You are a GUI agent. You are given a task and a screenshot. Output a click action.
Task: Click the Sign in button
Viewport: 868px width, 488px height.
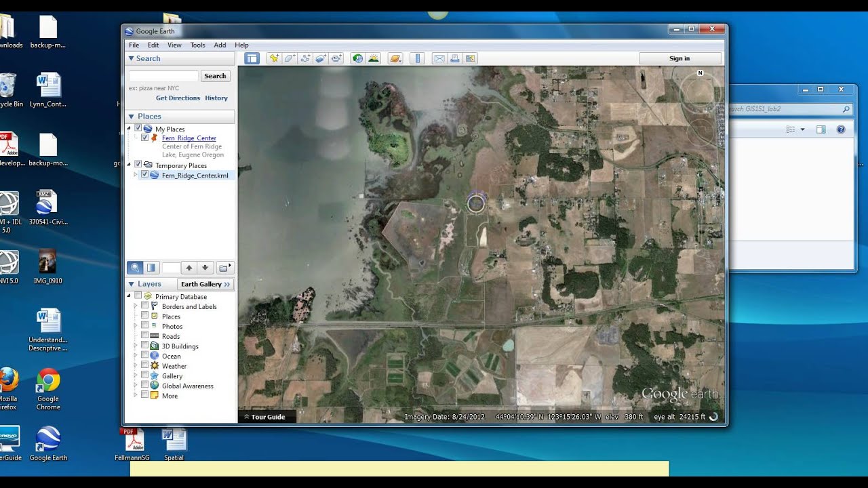pyautogui.click(x=679, y=58)
